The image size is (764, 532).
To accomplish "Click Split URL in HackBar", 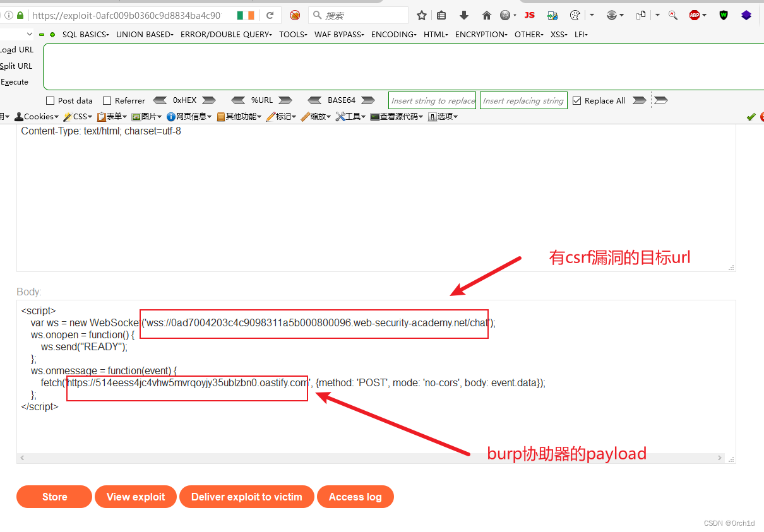I will pos(16,66).
